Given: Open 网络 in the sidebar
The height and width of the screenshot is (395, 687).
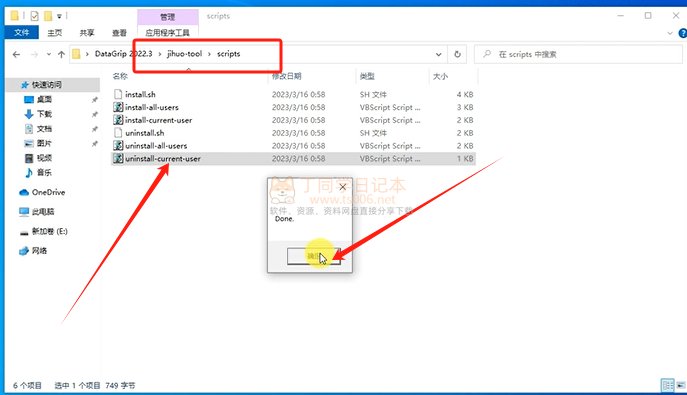Looking at the screenshot, I should click(x=39, y=250).
